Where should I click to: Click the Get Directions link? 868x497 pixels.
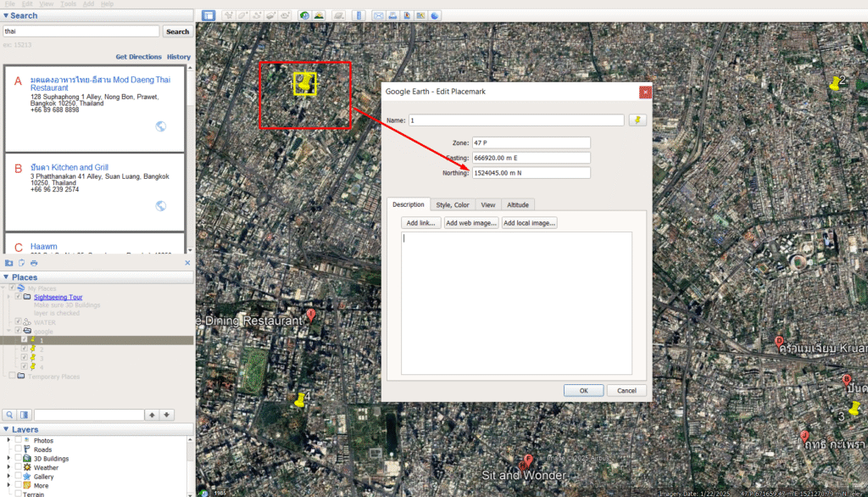click(138, 57)
